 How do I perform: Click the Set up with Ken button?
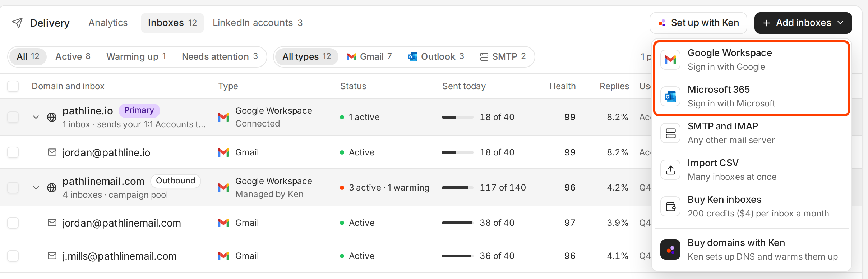(698, 23)
